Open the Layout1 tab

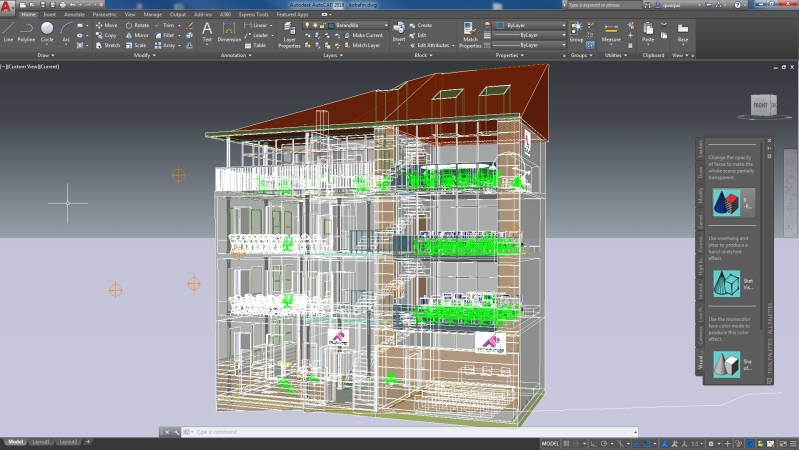point(41,441)
